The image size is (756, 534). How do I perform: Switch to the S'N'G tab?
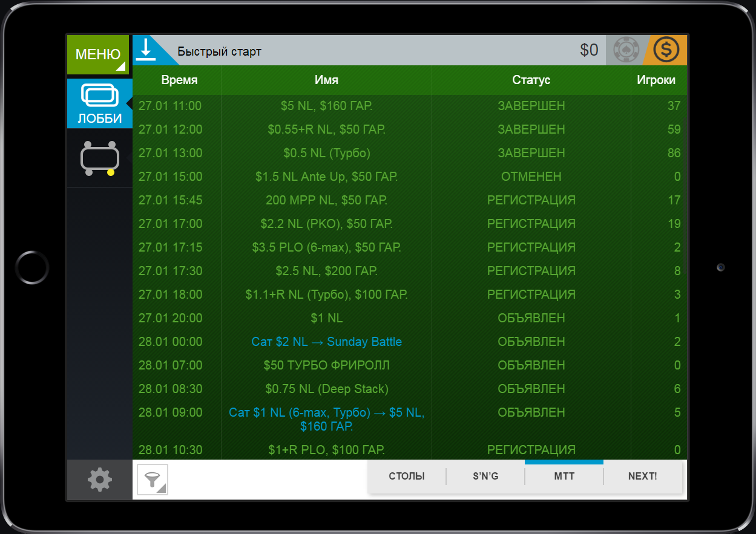tap(485, 477)
